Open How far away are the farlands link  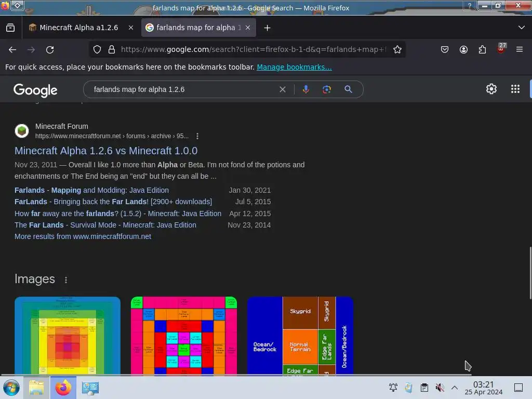click(118, 214)
